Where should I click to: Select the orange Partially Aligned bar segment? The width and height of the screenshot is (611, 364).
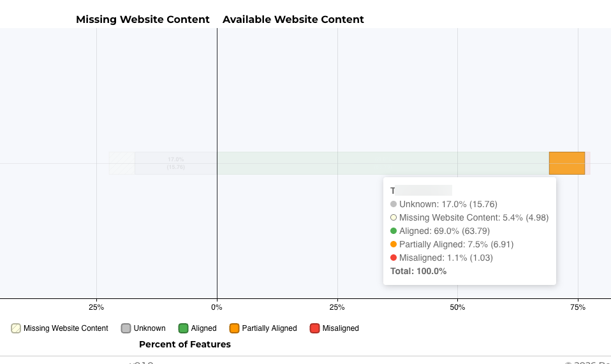[566, 163]
